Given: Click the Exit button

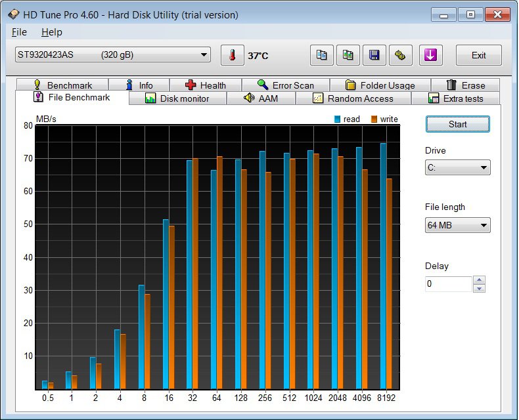Looking at the screenshot, I should tap(479, 55).
